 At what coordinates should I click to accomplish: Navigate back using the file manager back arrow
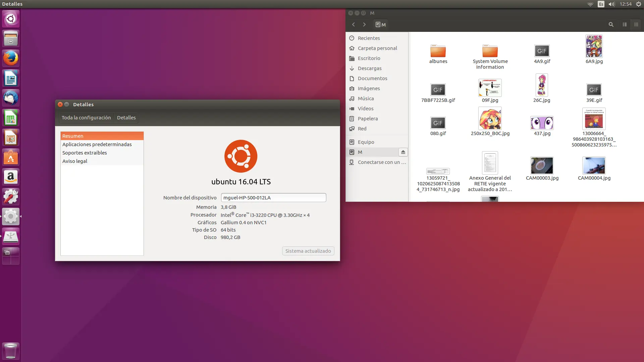354,24
